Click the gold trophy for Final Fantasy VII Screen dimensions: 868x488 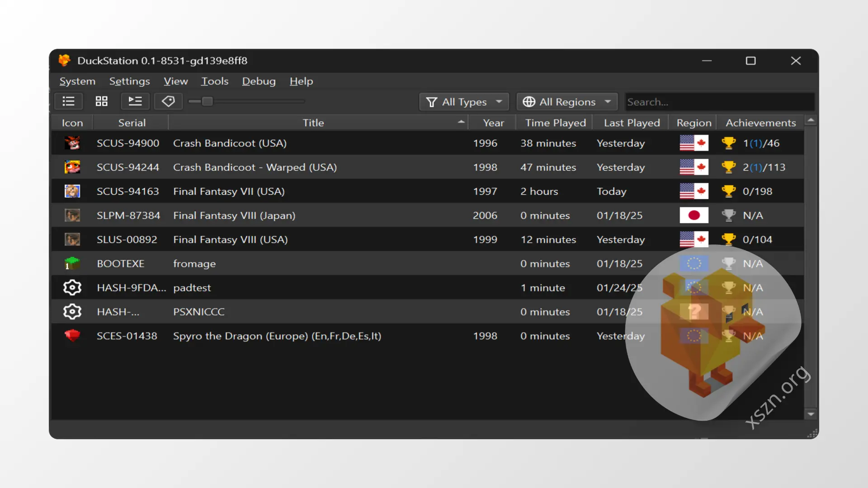728,191
